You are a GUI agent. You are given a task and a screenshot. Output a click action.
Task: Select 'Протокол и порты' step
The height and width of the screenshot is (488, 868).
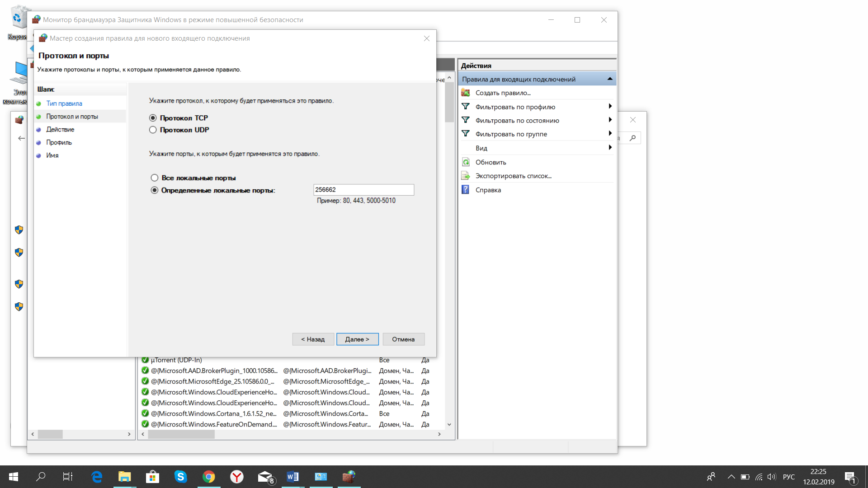pyautogui.click(x=72, y=117)
